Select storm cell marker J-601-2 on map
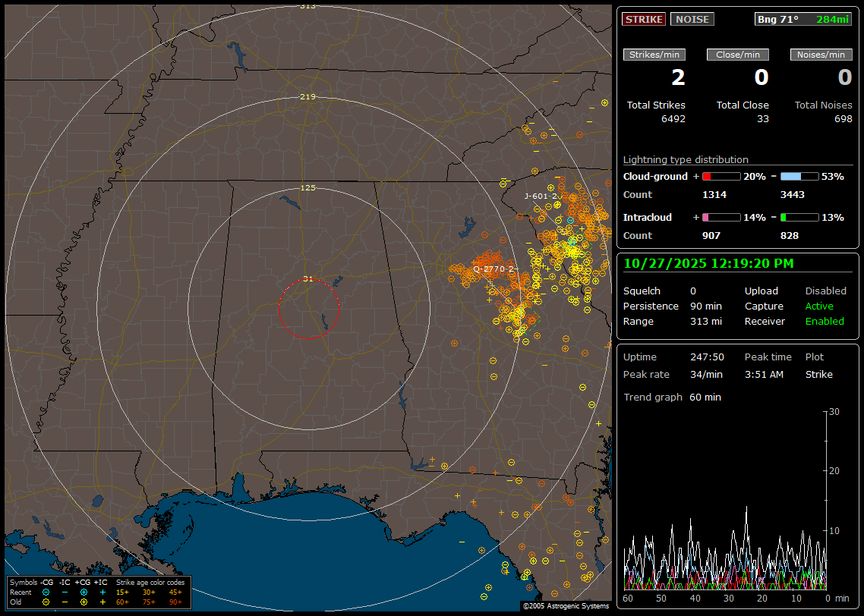The width and height of the screenshot is (864, 616). tap(541, 196)
